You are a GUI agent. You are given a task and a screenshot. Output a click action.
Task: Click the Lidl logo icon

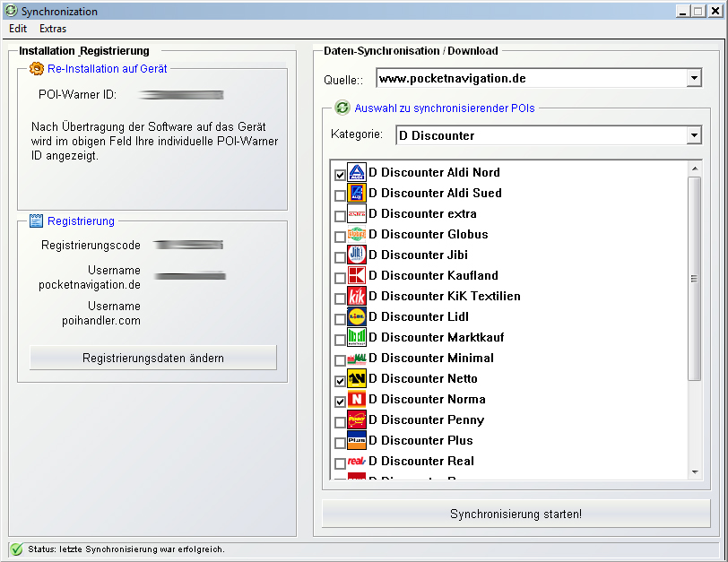357,316
